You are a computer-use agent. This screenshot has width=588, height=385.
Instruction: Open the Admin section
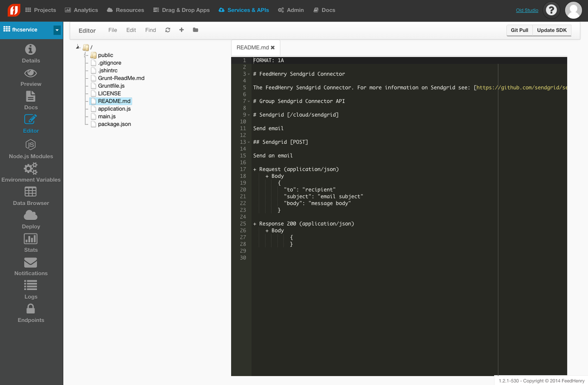[291, 10]
